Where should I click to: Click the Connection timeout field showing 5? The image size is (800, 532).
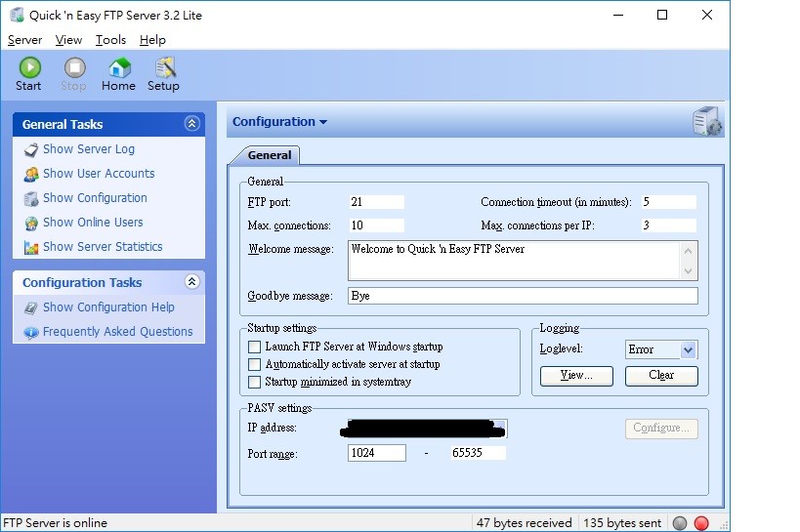pyautogui.click(x=669, y=202)
